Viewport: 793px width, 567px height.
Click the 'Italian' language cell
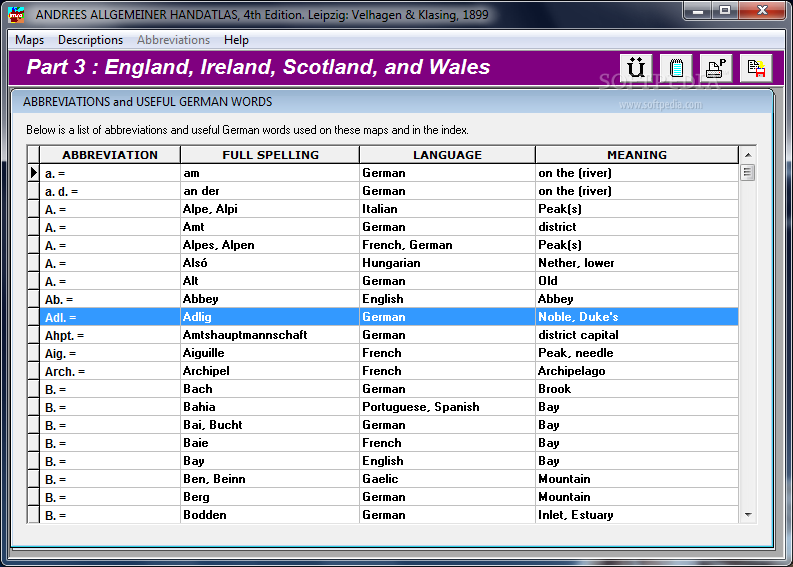coord(447,209)
